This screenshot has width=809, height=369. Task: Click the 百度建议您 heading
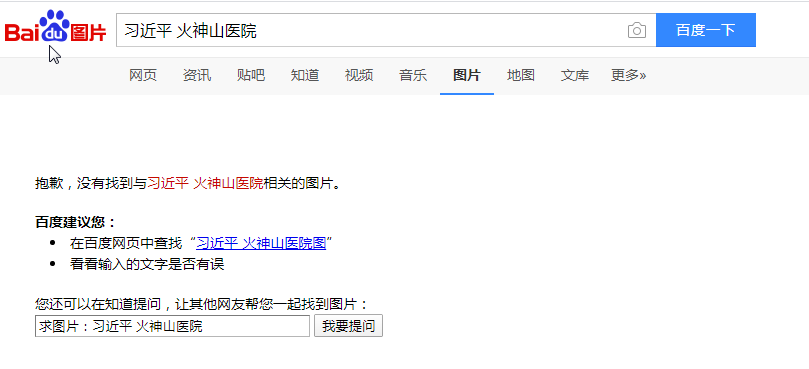(x=75, y=222)
